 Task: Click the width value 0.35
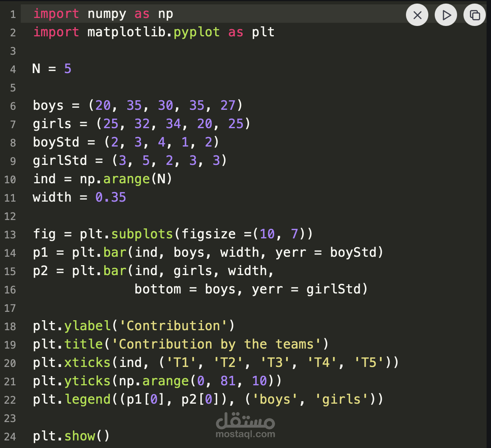tap(111, 197)
